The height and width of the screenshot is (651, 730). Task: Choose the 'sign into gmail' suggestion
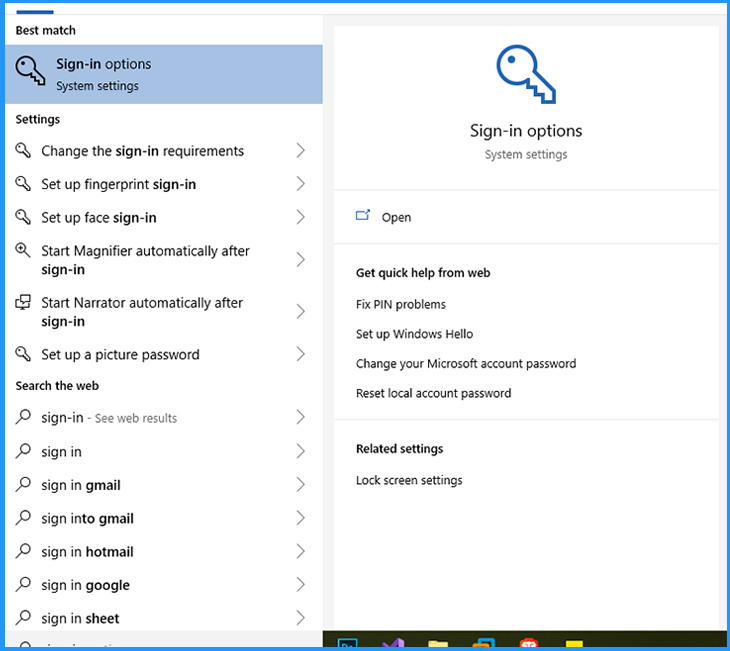click(x=163, y=518)
